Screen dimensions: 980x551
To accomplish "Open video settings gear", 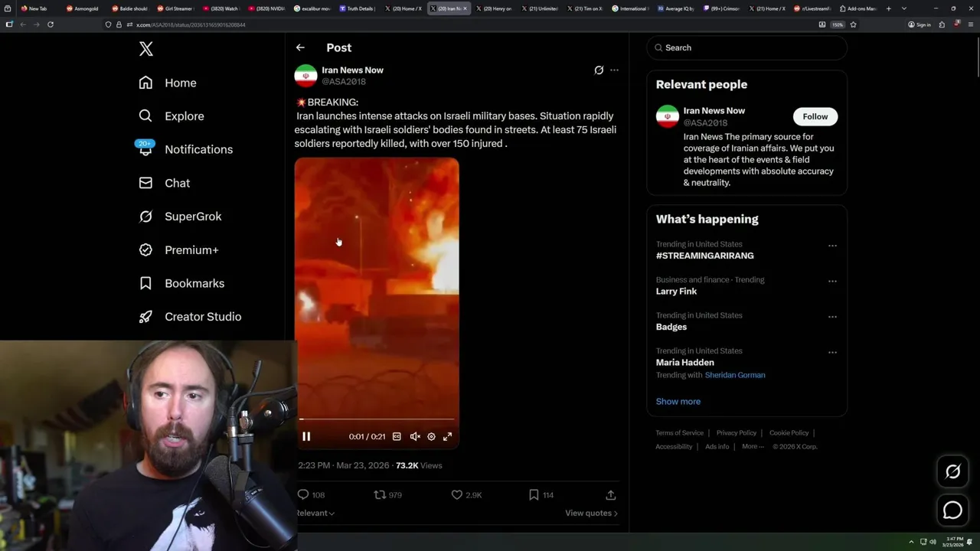I will point(431,436).
